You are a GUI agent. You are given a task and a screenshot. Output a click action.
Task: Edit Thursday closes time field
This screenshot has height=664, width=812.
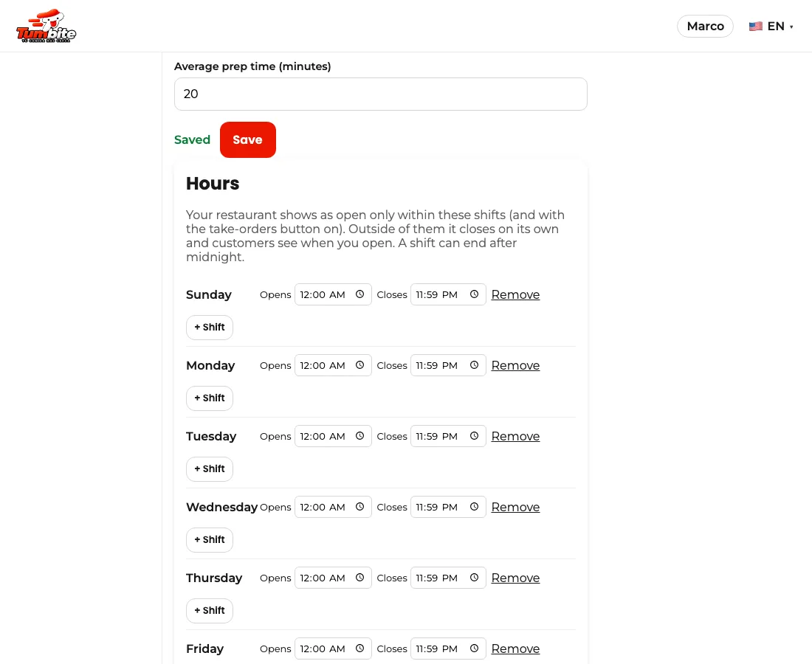(x=448, y=578)
